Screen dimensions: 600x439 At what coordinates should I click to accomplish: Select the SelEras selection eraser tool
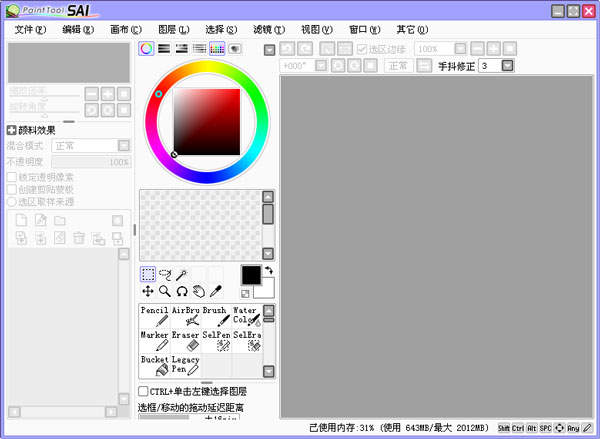click(247, 341)
